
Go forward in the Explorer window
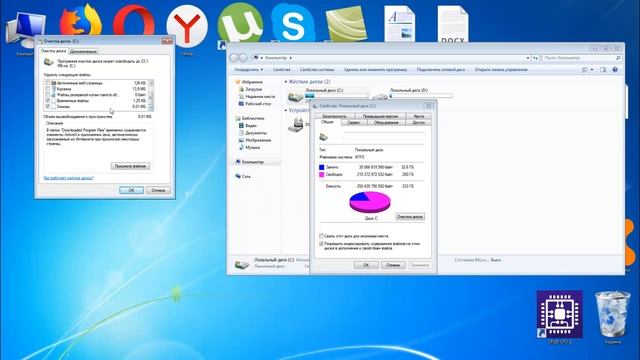tap(243, 58)
